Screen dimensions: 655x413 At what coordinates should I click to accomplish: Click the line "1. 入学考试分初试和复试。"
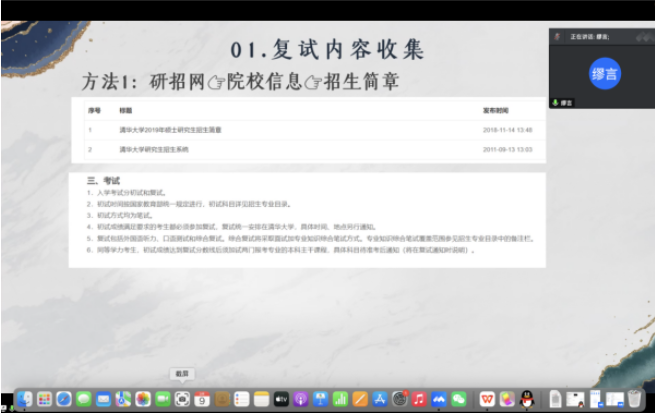[x=127, y=193]
